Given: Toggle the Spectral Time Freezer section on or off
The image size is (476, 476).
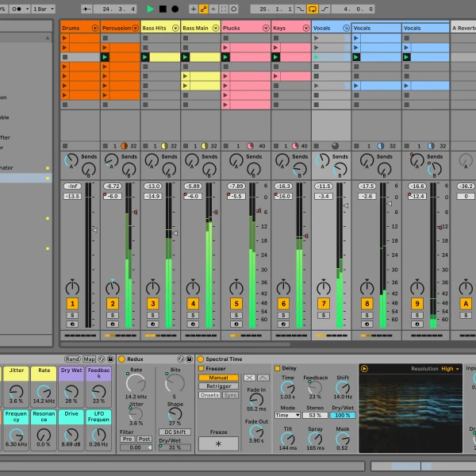Looking at the screenshot, I should (x=202, y=369).
